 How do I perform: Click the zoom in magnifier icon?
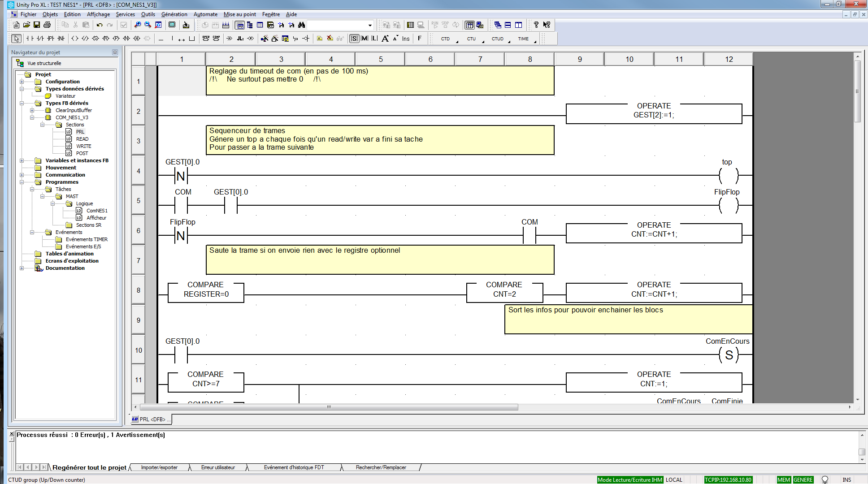[x=138, y=25]
